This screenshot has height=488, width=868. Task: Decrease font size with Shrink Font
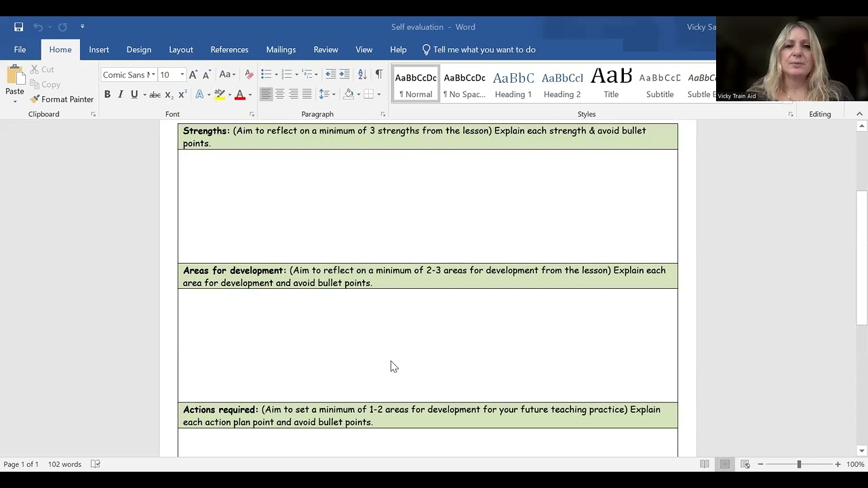click(206, 75)
